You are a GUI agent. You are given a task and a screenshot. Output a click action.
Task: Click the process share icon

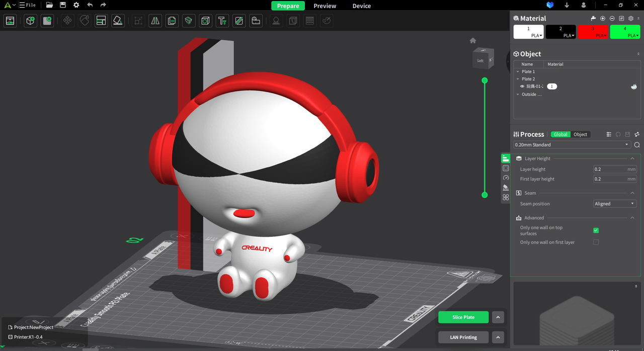(x=637, y=134)
